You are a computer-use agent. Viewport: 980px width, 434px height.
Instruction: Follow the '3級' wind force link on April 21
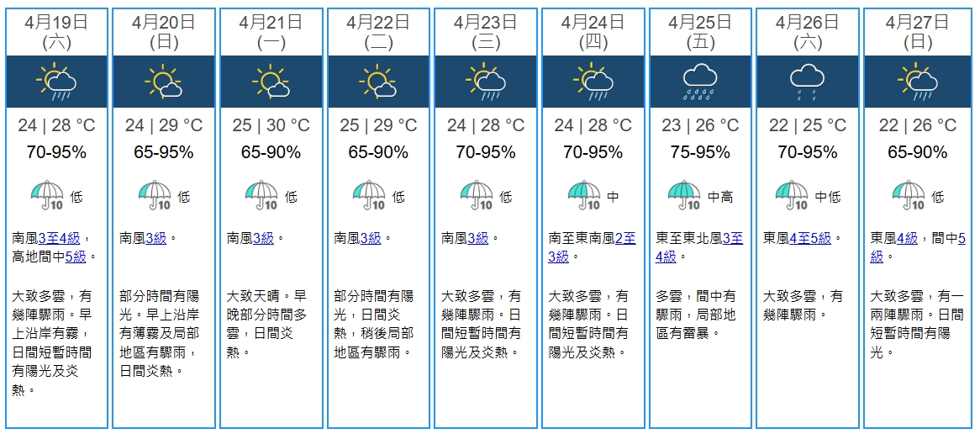tap(264, 239)
